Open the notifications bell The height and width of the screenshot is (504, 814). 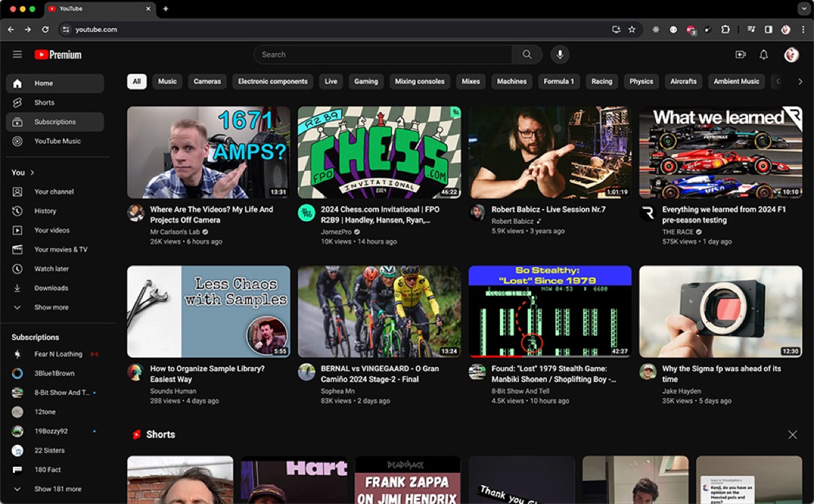tap(764, 54)
